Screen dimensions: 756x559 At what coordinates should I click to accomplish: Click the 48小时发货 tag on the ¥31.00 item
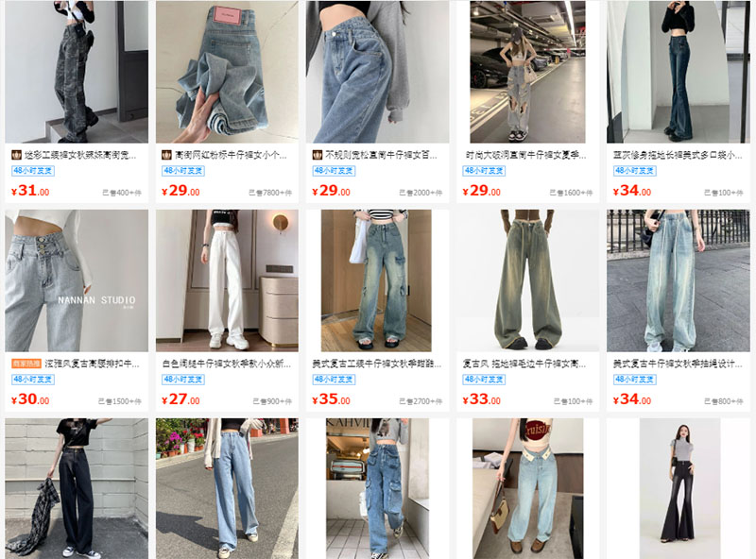click(33, 171)
